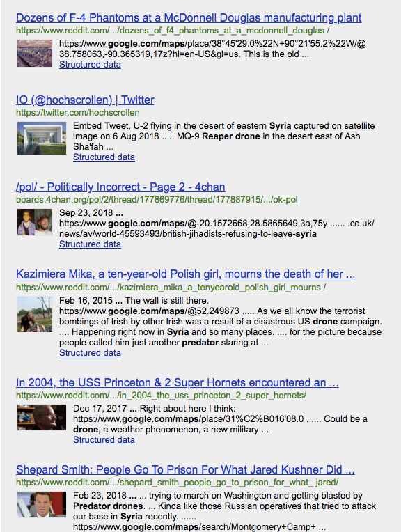401x532 pixels.
Task: Open Structured data under the F-4 Phantoms result
Action: [90, 65]
